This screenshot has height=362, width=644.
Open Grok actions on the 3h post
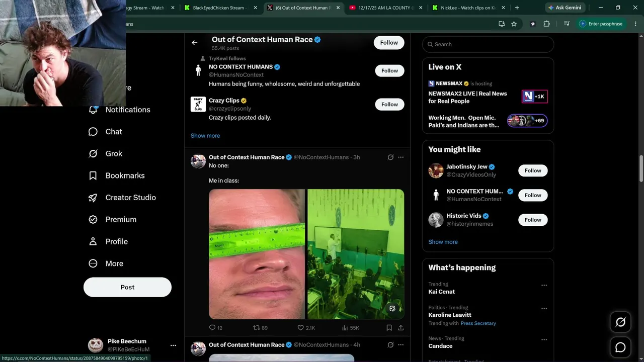(x=390, y=157)
